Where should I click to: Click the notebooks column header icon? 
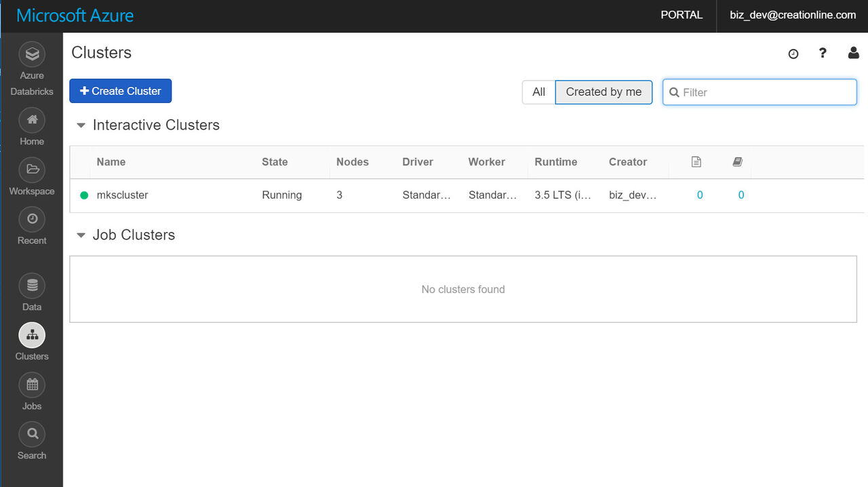[696, 162]
